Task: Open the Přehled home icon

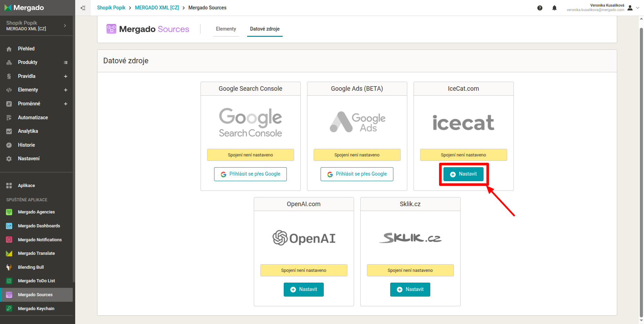Action: (x=9, y=49)
